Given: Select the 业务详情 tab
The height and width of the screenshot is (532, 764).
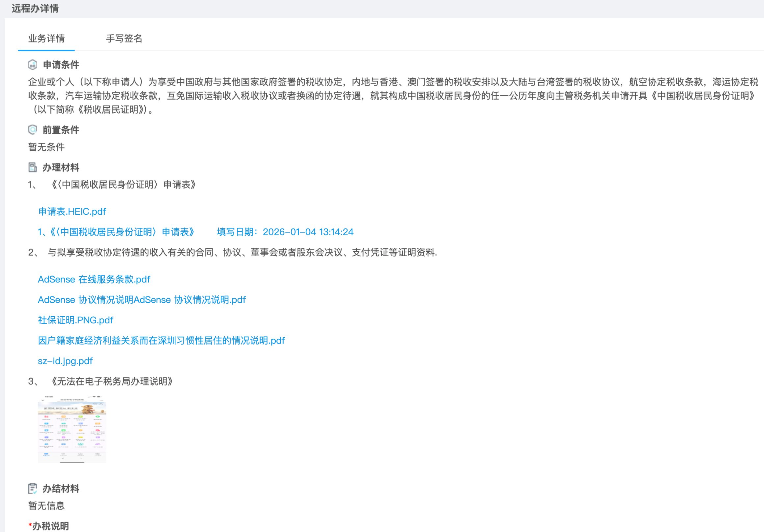Looking at the screenshot, I should pyautogui.click(x=46, y=38).
